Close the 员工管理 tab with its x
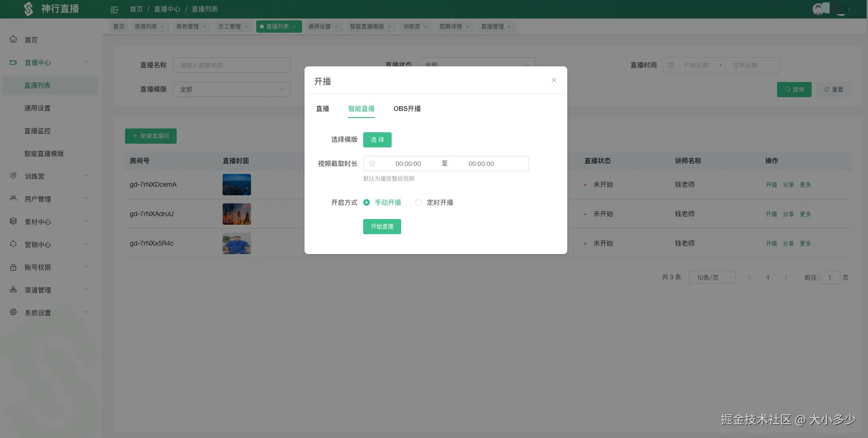Viewport: 868px width, 438px height. (x=246, y=27)
